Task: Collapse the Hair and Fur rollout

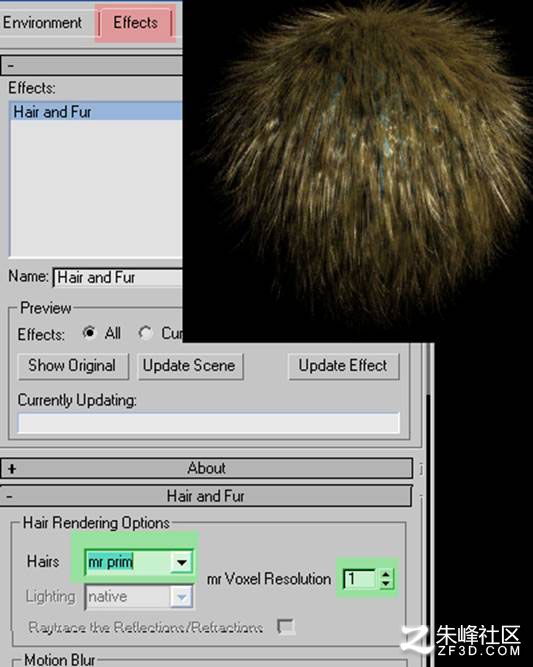Action: coord(206,496)
